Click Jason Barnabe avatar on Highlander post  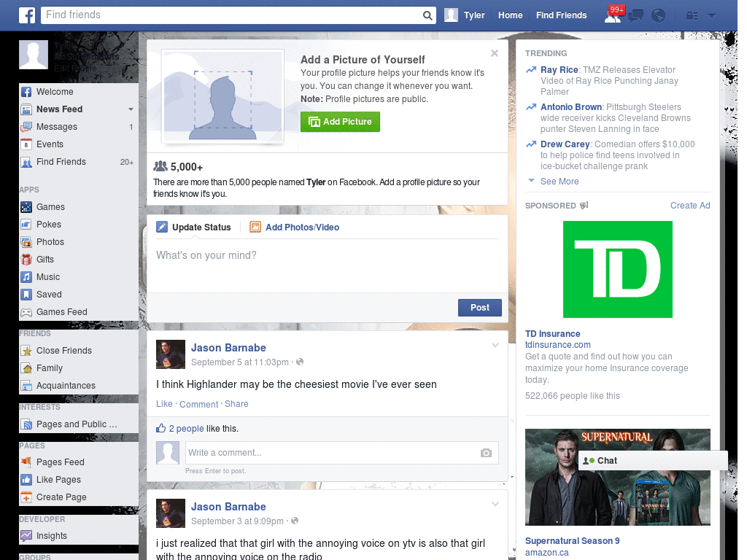pos(171,354)
